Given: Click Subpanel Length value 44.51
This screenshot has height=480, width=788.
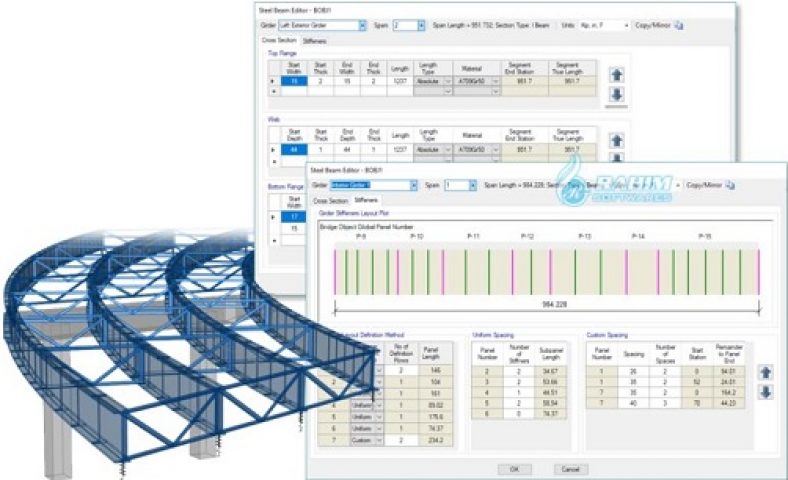Looking at the screenshot, I should coord(551,393).
